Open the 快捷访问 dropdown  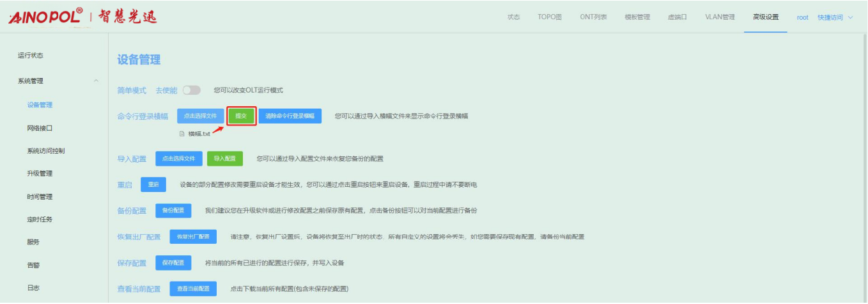(x=835, y=17)
